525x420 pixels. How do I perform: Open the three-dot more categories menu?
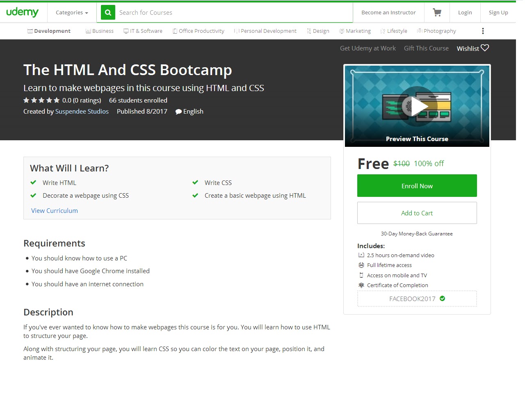483,31
